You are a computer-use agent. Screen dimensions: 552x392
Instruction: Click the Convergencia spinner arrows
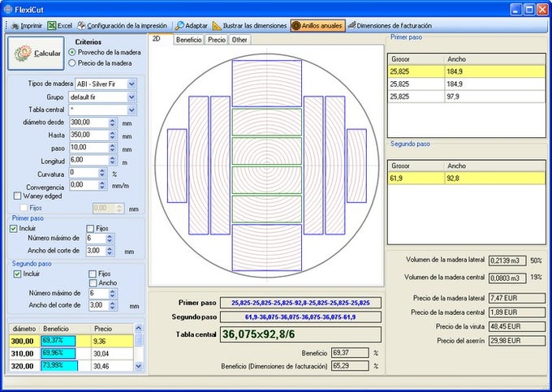(x=102, y=185)
